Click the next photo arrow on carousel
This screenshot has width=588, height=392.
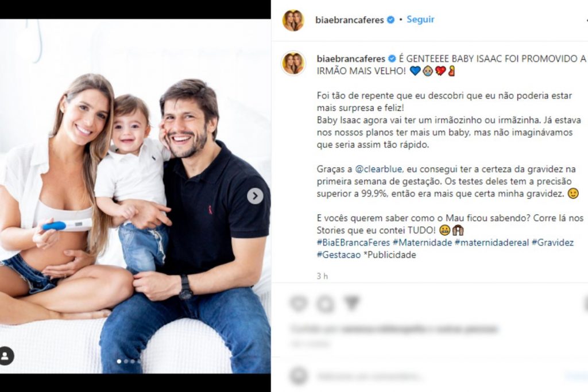pos(255,196)
